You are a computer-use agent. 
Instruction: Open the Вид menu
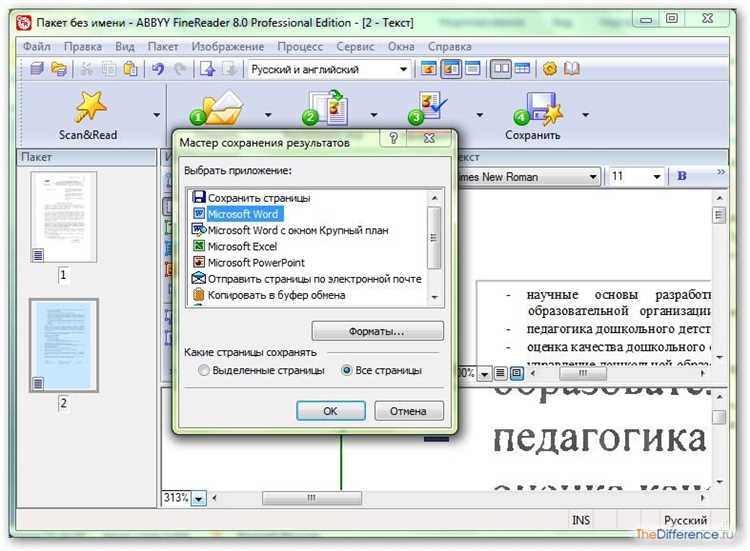click(x=125, y=46)
